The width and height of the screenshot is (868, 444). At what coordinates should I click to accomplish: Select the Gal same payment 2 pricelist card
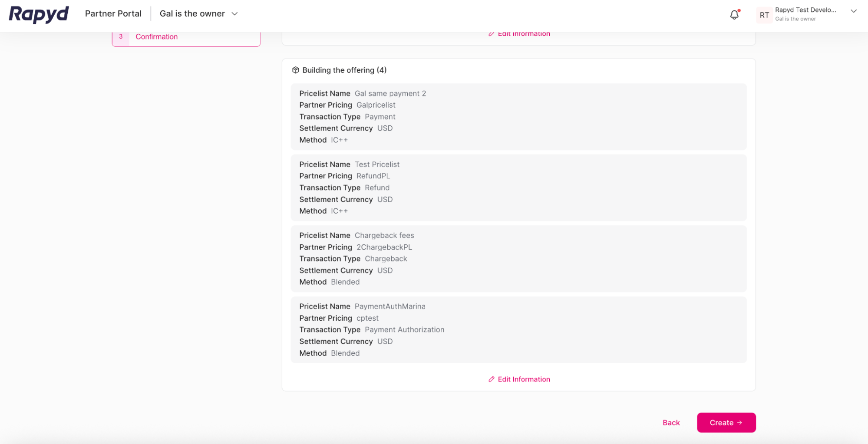coord(518,116)
